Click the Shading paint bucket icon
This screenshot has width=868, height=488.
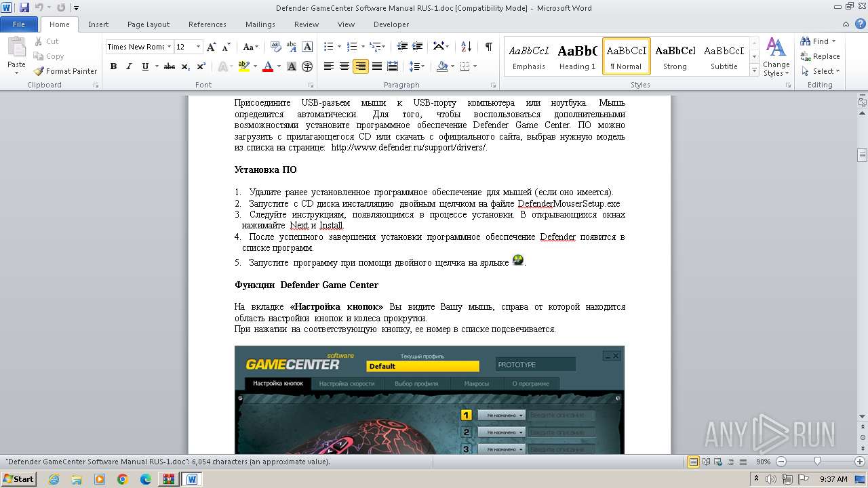(442, 66)
